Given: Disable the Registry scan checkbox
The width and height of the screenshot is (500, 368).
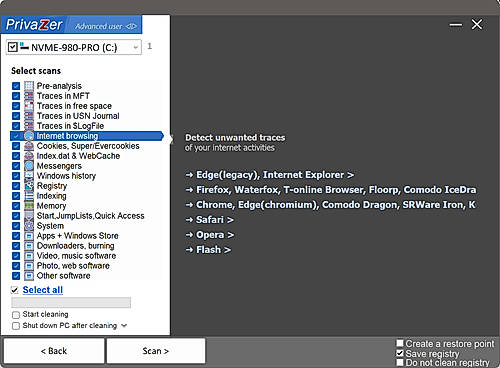Looking at the screenshot, I should coord(16,186).
